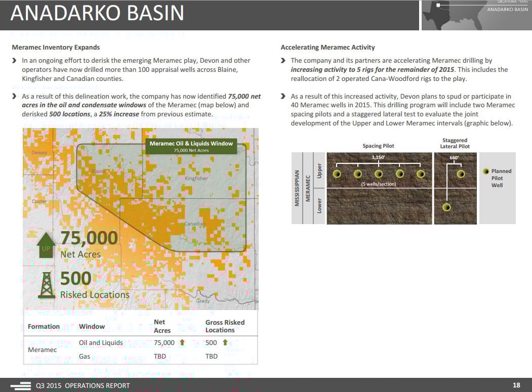
Task: Select the "Meramec Inventory Expands" heading
Action: (56, 48)
